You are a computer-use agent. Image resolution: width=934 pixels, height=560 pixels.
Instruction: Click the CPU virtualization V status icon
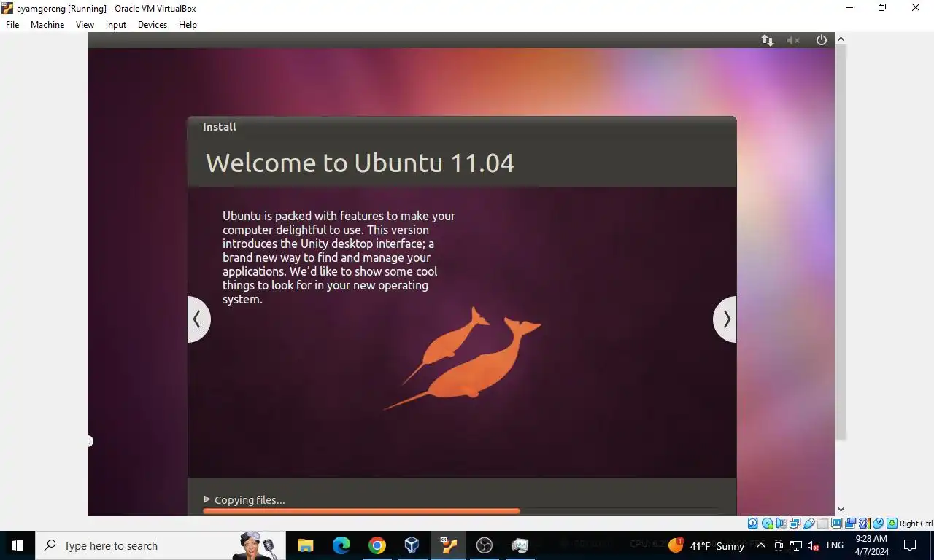(865, 524)
